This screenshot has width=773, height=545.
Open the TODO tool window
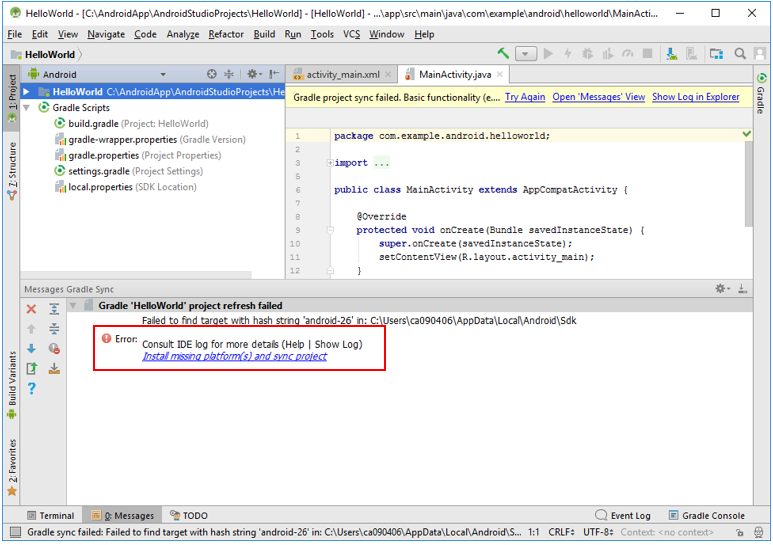coord(189,515)
